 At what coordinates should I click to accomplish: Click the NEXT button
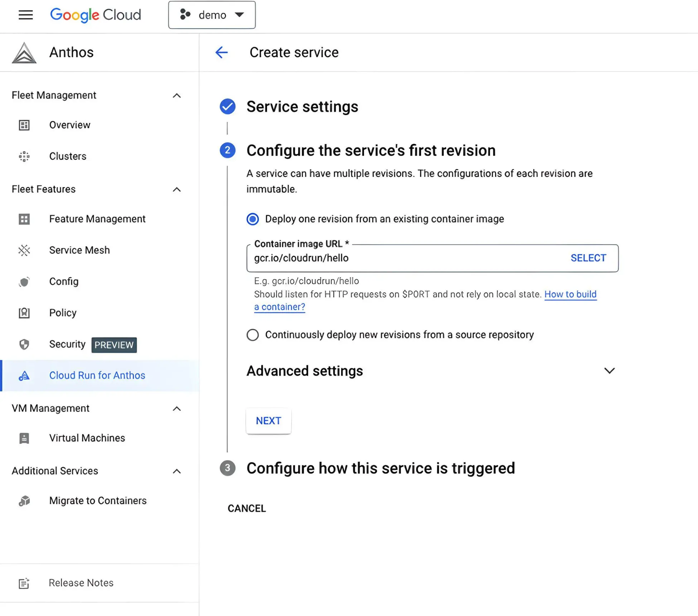coord(268,421)
